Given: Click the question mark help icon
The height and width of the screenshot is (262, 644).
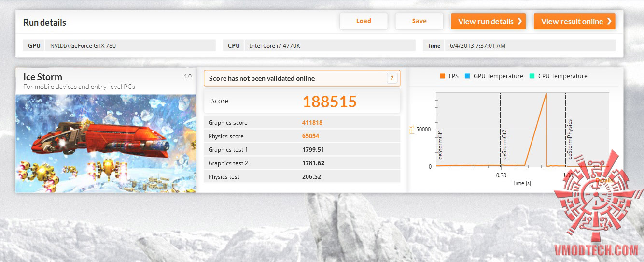Looking at the screenshot, I should click(392, 78).
